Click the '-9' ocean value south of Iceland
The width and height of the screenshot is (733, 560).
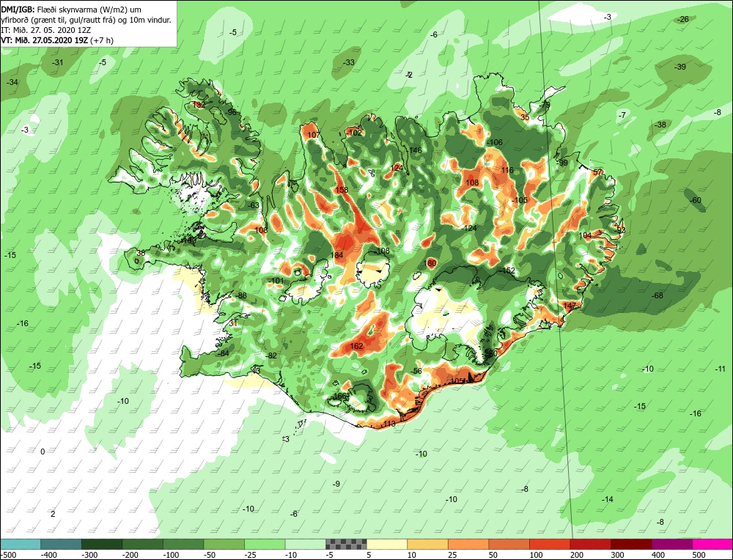click(336, 484)
